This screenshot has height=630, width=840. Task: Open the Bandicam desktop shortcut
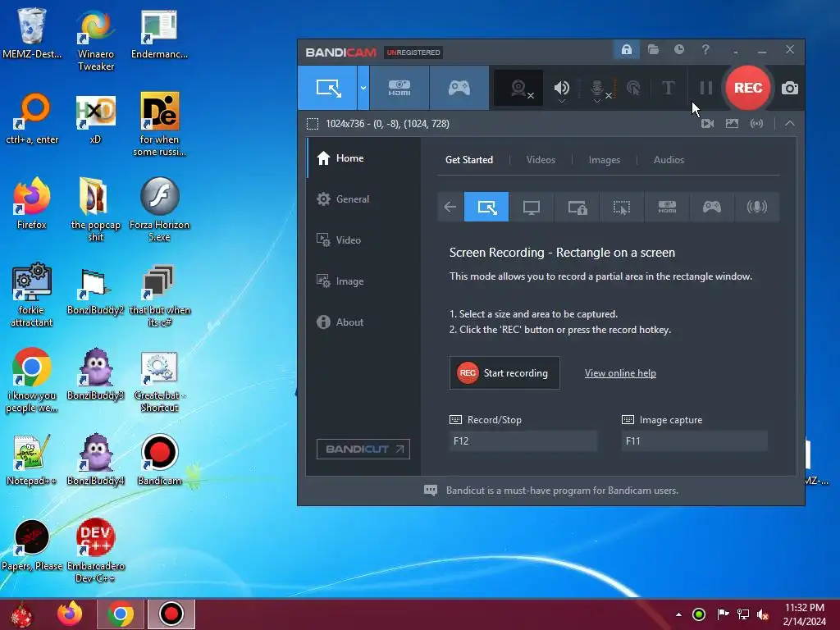pyautogui.click(x=159, y=459)
